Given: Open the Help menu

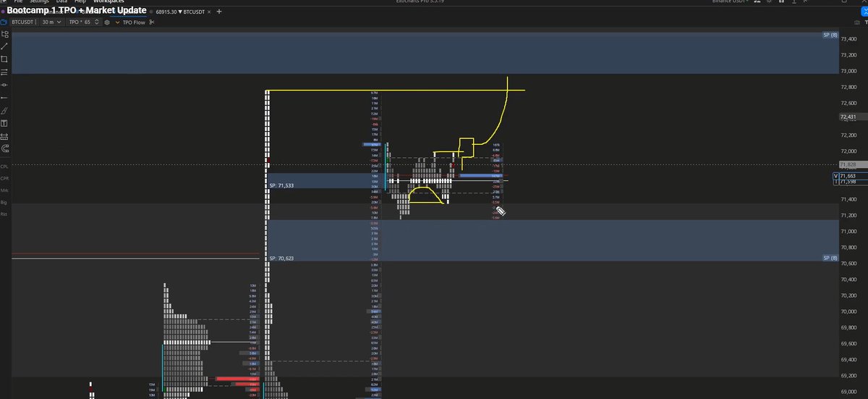Looking at the screenshot, I should 79,2.
